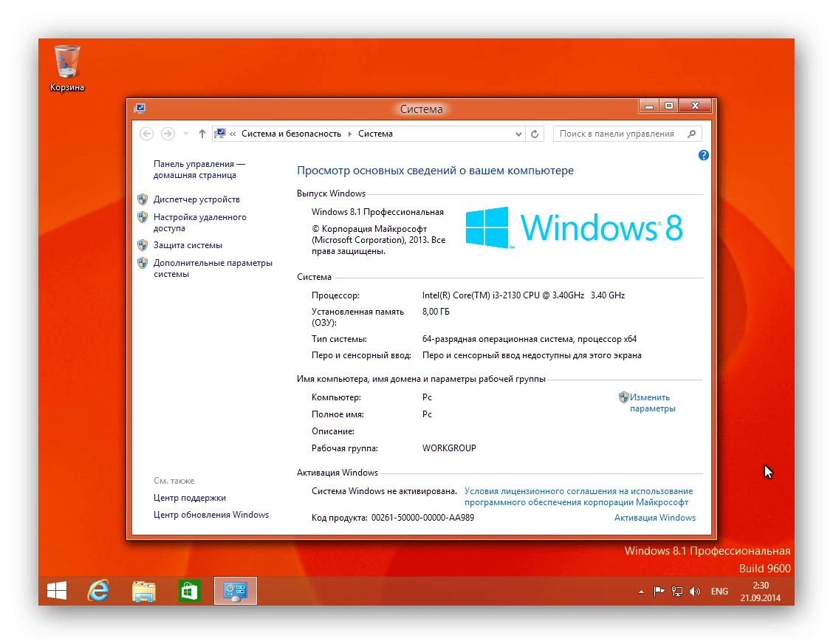Open Панель управления — домашняя страница link
Viewport: 833px width, 644px height.
[x=199, y=170]
